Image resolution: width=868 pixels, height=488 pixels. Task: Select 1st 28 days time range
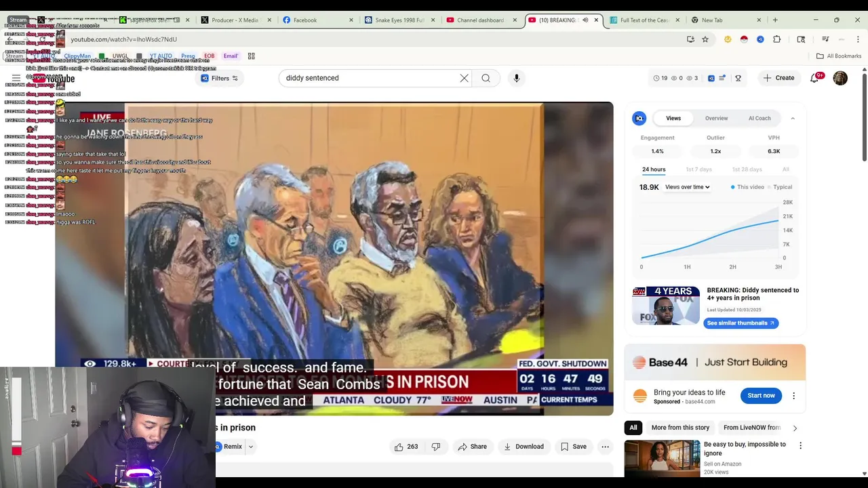(747, 169)
